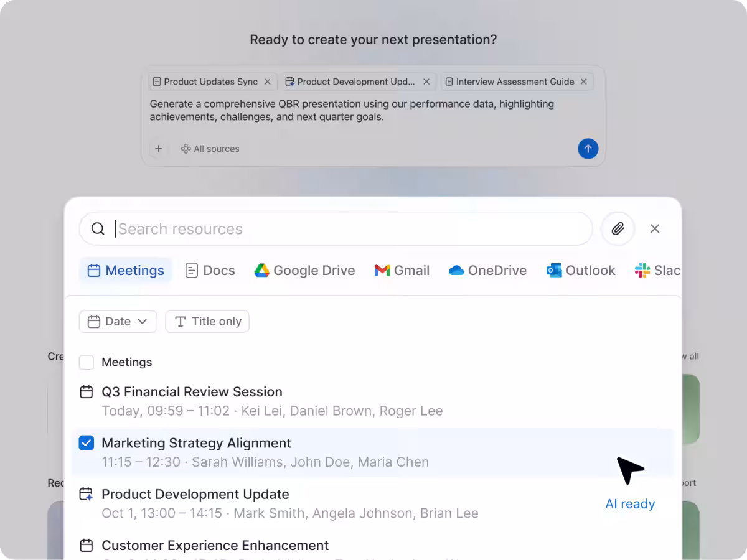Select the Product Development Update meeting title

point(195,494)
